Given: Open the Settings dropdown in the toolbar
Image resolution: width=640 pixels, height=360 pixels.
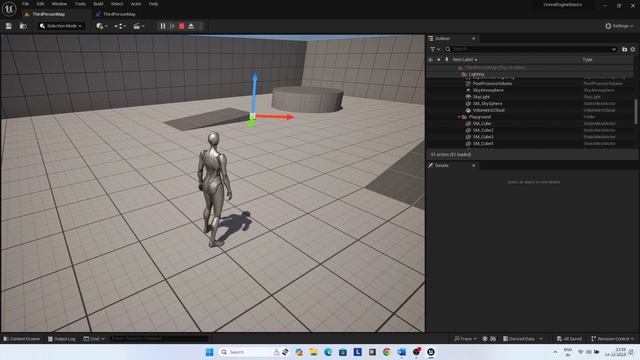Looking at the screenshot, I should tap(619, 26).
